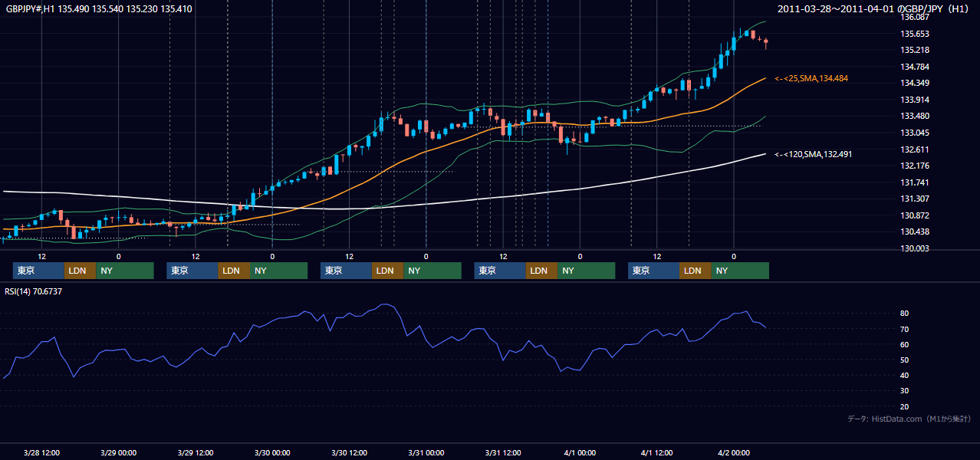Click price axis value 134.349
Screen dimensions: 980x460
coord(915,83)
